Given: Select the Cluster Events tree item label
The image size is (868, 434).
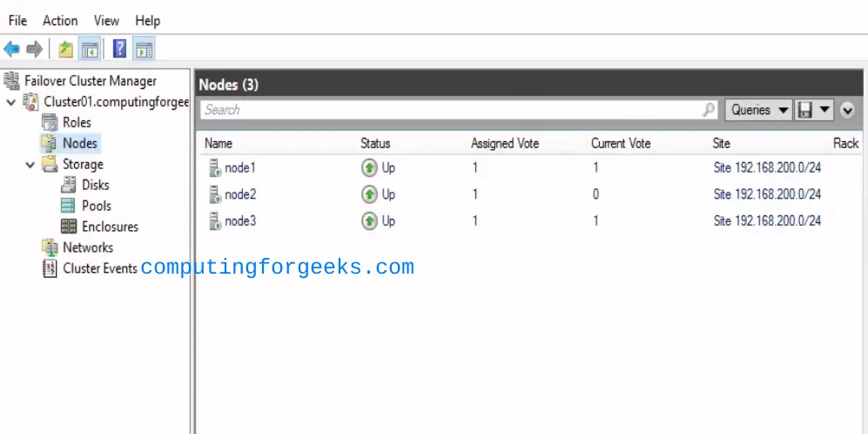Looking at the screenshot, I should coord(100,268).
